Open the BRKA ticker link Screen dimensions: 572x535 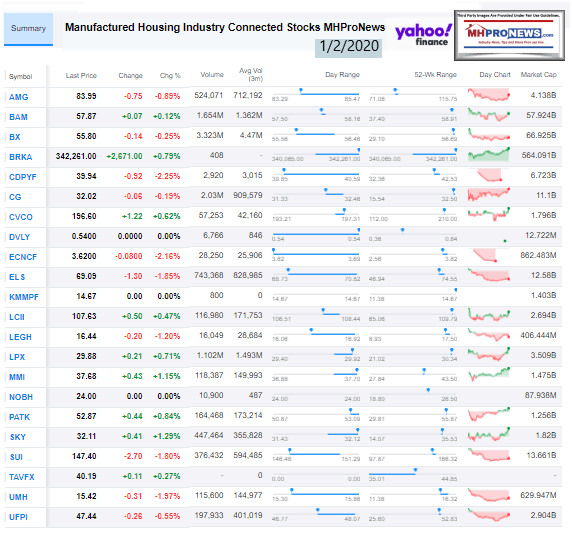[21, 157]
